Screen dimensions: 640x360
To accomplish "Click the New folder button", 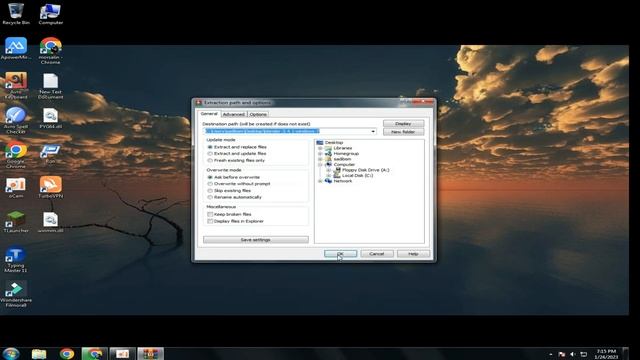I will 403,132.
